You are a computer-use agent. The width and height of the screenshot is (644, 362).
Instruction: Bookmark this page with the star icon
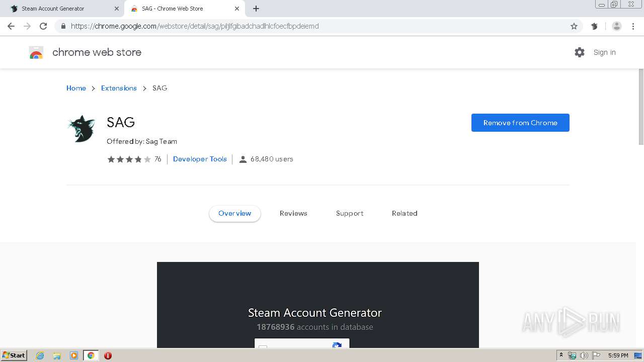574,26
